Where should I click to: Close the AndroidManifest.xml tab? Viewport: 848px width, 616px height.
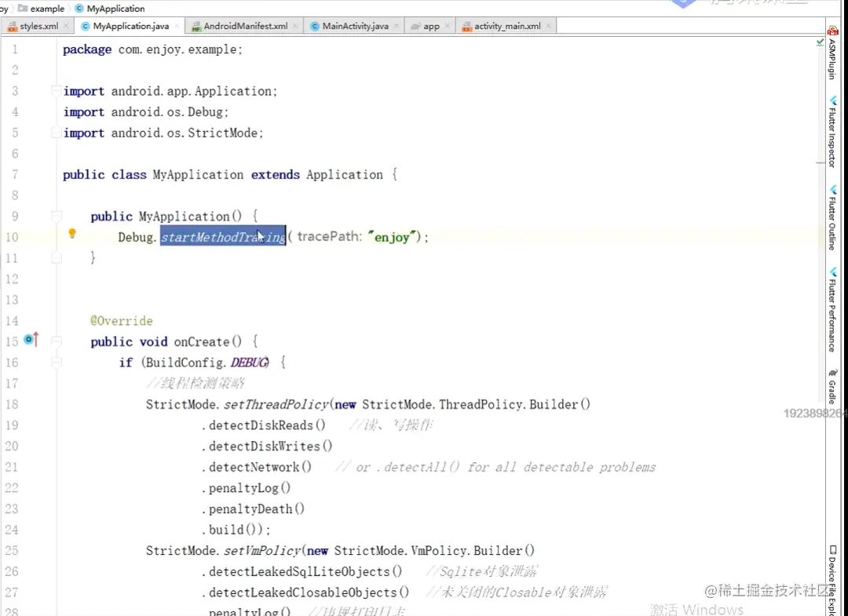[295, 25]
